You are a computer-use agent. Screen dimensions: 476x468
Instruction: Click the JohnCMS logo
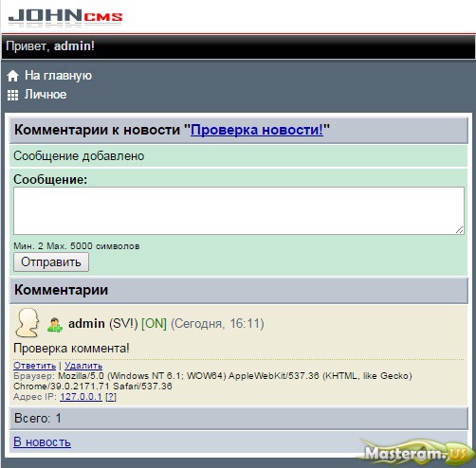pyautogui.click(x=65, y=16)
